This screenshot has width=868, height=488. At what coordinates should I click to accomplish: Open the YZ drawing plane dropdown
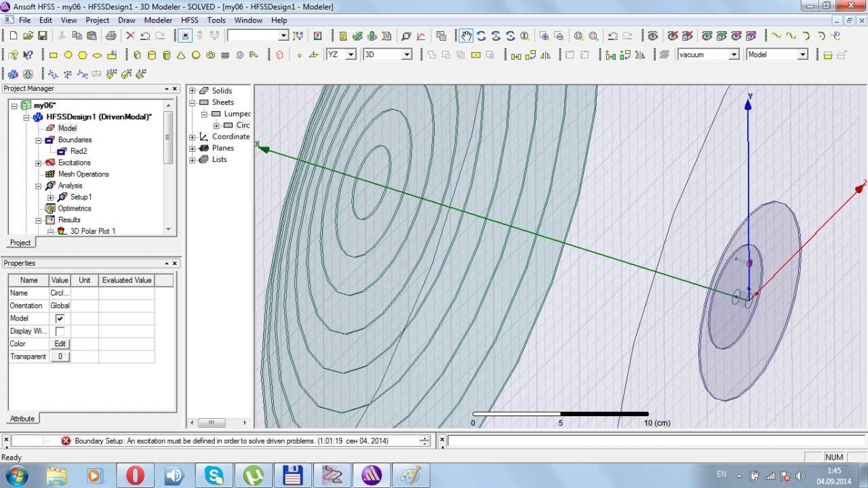[x=351, y=55]
